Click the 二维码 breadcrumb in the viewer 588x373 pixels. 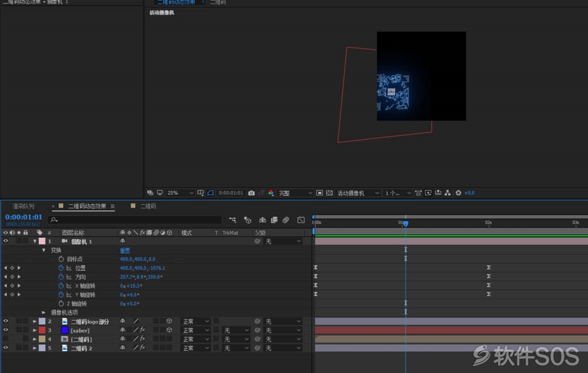point(218,2)
